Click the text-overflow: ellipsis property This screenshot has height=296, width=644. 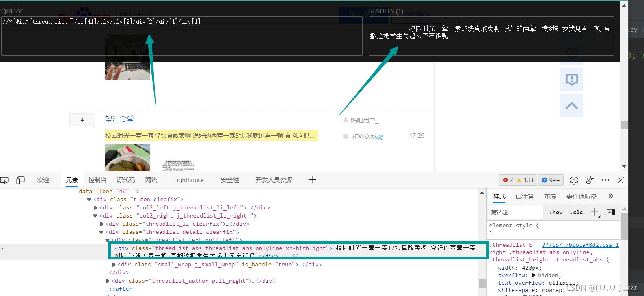(538, 283)
